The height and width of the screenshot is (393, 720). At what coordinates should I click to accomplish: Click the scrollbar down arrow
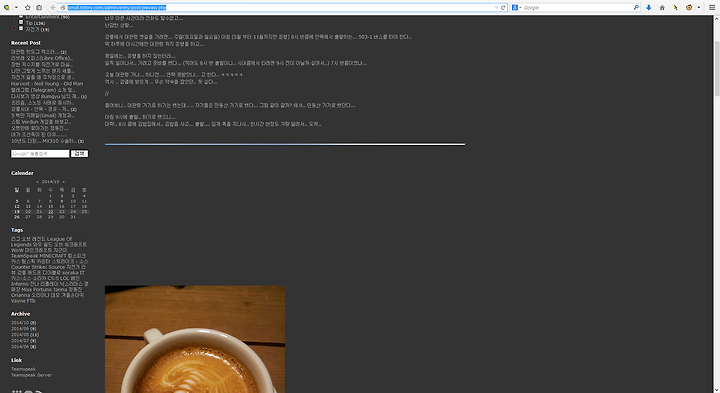[x=716, y=390]
